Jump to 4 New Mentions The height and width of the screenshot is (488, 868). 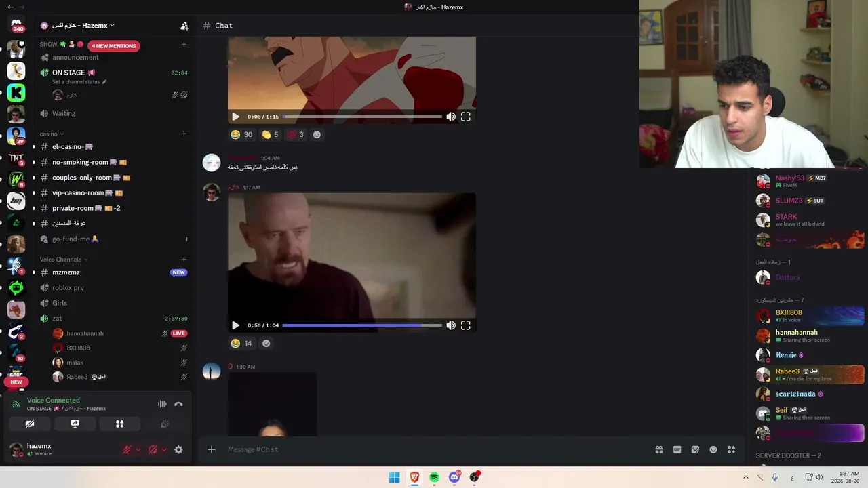tap(114, 46)
